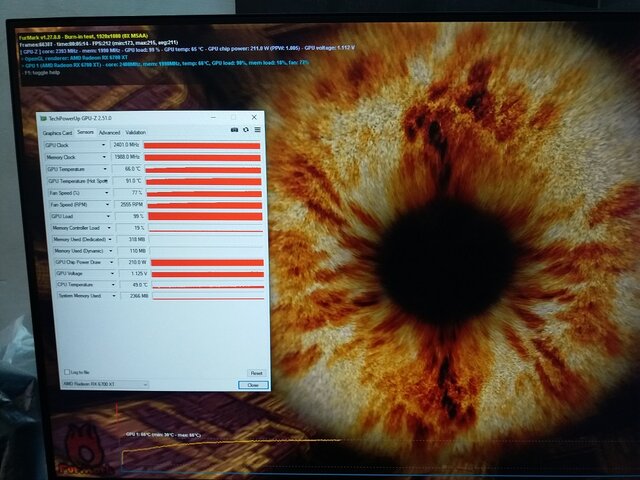Click the refresh icon in GPU-Z
This screenshot has height=480, width=640.
(246, 130)
